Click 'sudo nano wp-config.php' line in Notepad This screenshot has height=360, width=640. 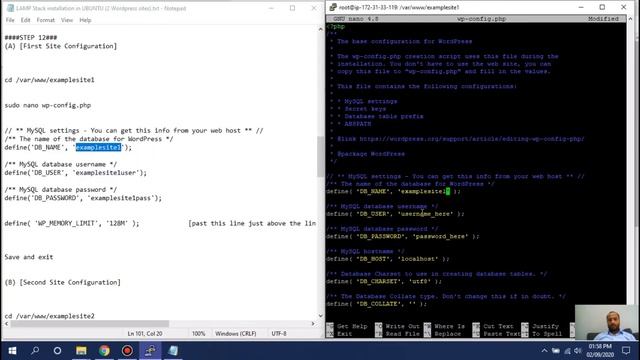coord(48,105)
